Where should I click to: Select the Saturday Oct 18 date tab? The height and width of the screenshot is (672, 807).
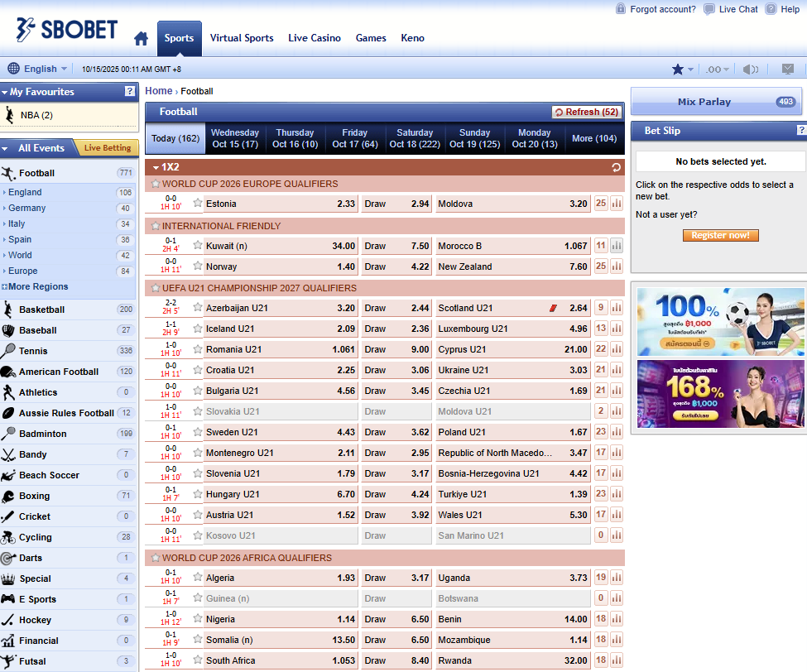click(x=415, y=138)
